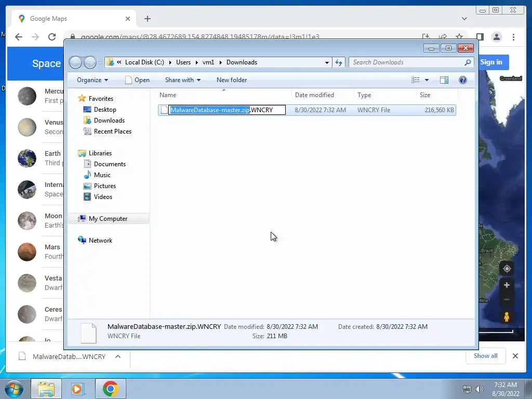Click Explorer's Back navigation button
Viewport: 532px width, 399px height.
75,62
